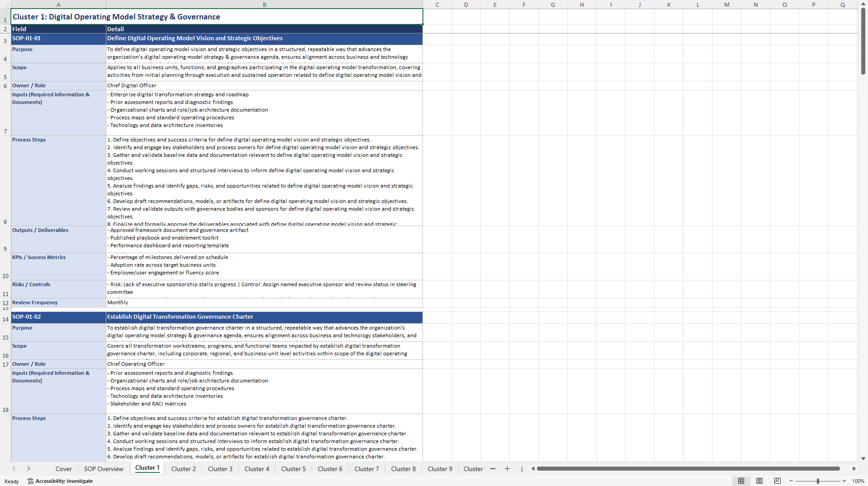Select column M header
Screen dimensions: 868x486
coord(727,5)
